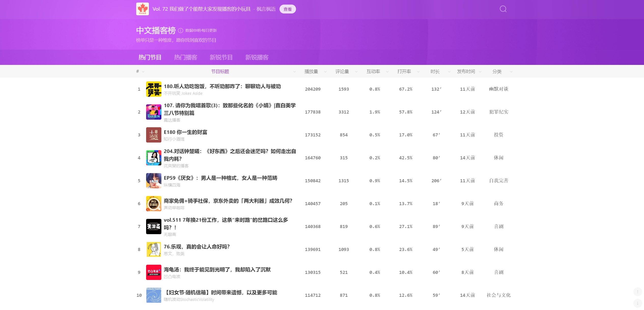Open the 知行小酒馆 cover artwork
The width and height of the screenshot is (644, 310).
pyautogui.click(x=153, y=135)
